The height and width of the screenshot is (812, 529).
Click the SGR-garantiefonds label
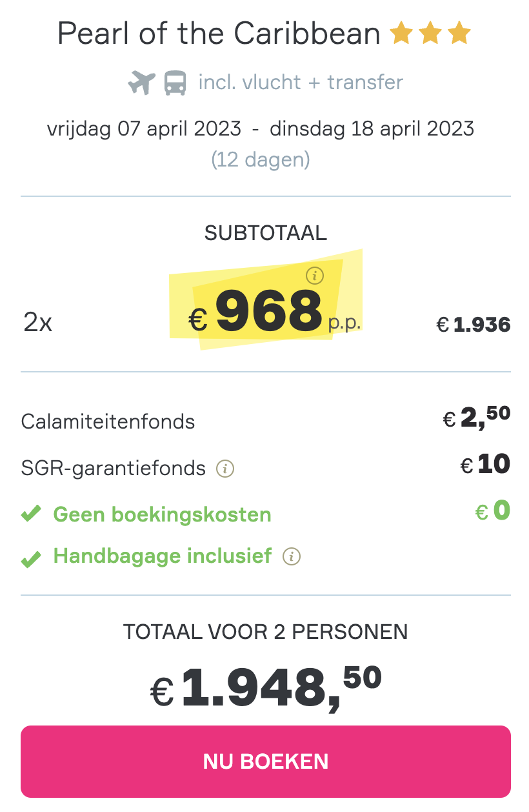point(114,469)
